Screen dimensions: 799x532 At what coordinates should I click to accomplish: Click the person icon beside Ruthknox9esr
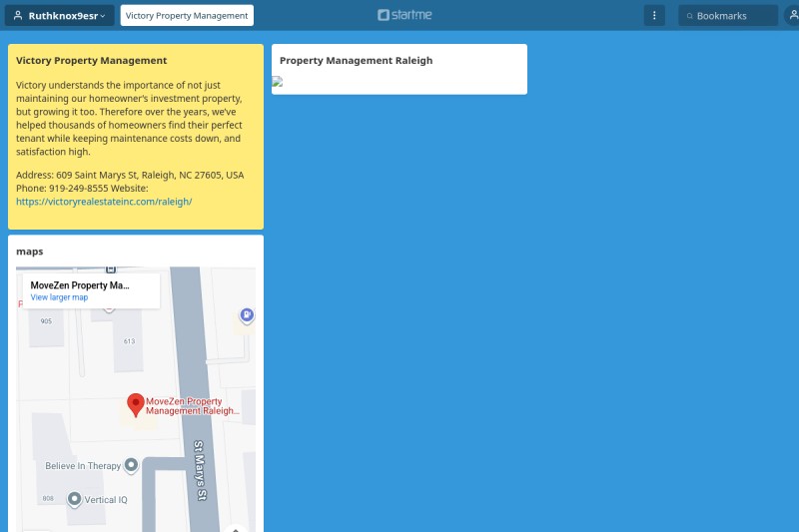(18, 15)
